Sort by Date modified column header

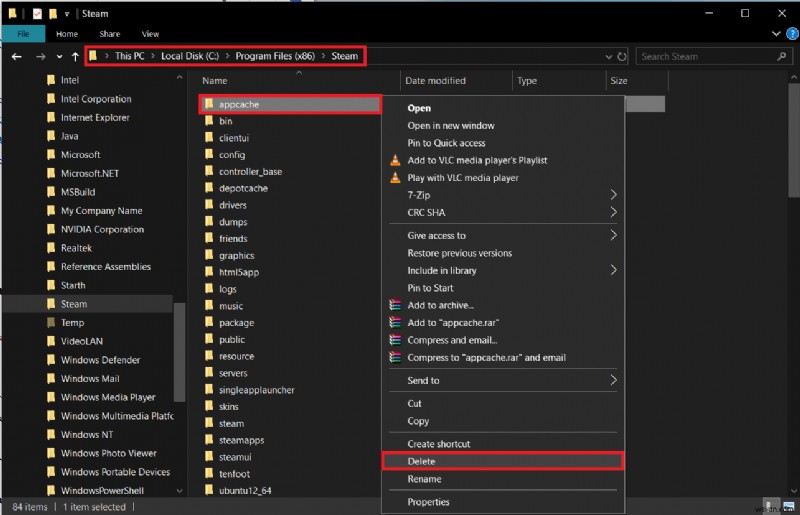click(435, 81)
